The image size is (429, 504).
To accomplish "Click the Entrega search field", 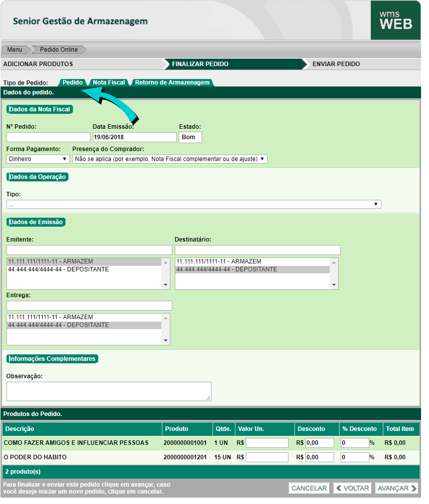I will 89,305.
